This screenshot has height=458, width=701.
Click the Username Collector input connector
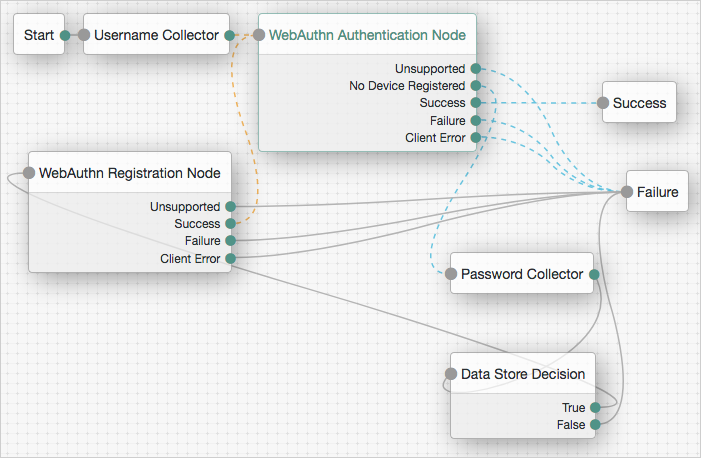click(84, 35)
